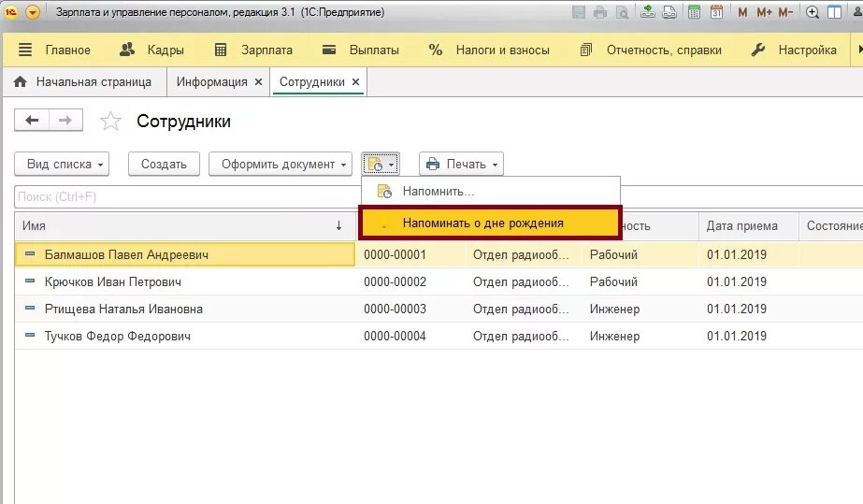The height and width of the screenshot is (504, 863).
Task: Open the Настройка section
Action: coord(794,50)
